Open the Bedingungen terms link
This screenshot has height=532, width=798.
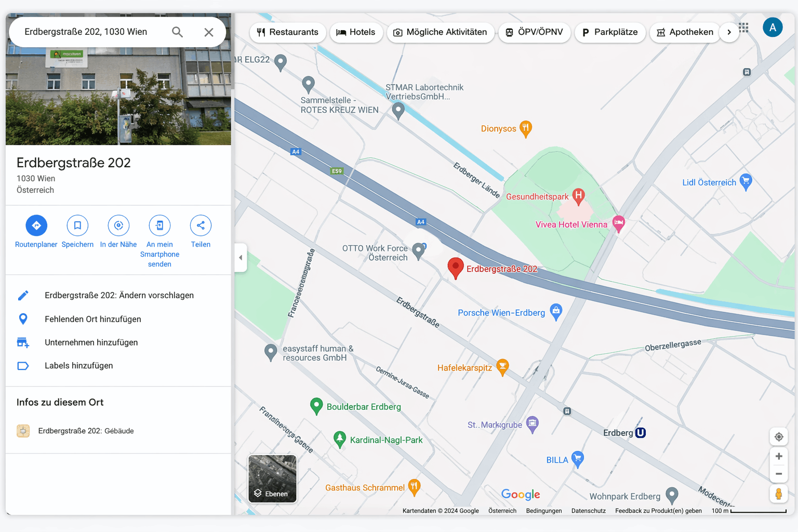pyautogui.click(x=544, y=511)
